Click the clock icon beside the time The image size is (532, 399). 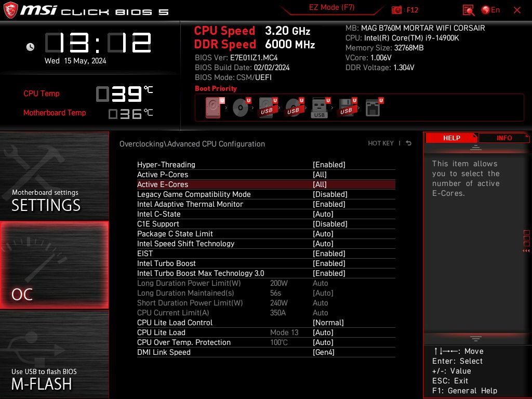30,47
